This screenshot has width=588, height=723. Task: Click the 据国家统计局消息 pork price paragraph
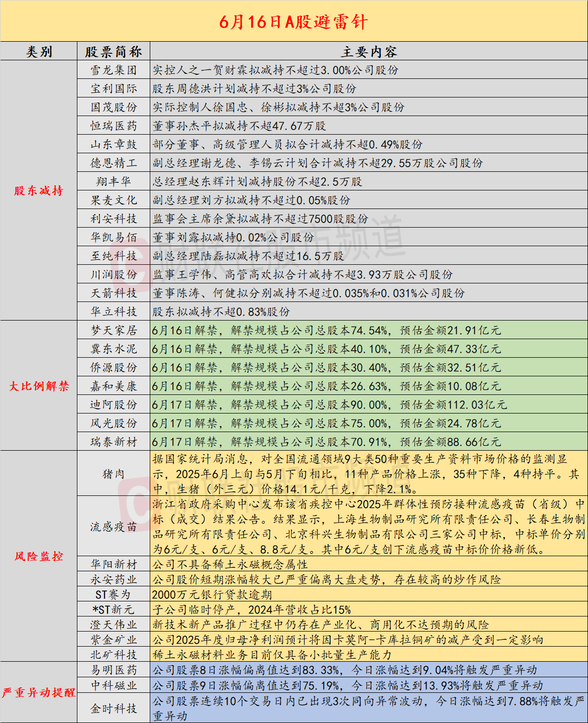point(369,474)
